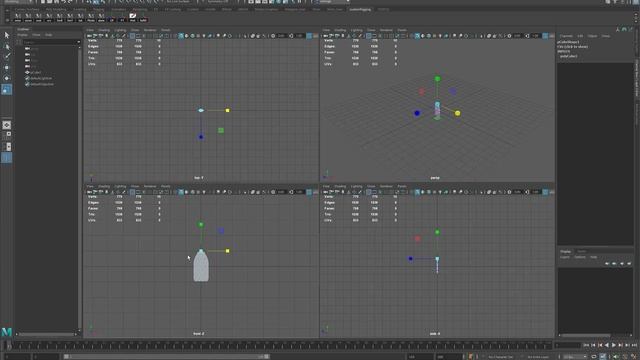Open Shading menu of top view panel

click(x=104, y=30)
